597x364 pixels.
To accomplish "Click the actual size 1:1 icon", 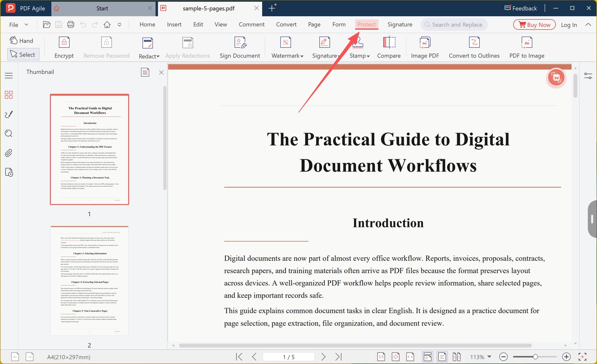I will click(x=381, y=357).
